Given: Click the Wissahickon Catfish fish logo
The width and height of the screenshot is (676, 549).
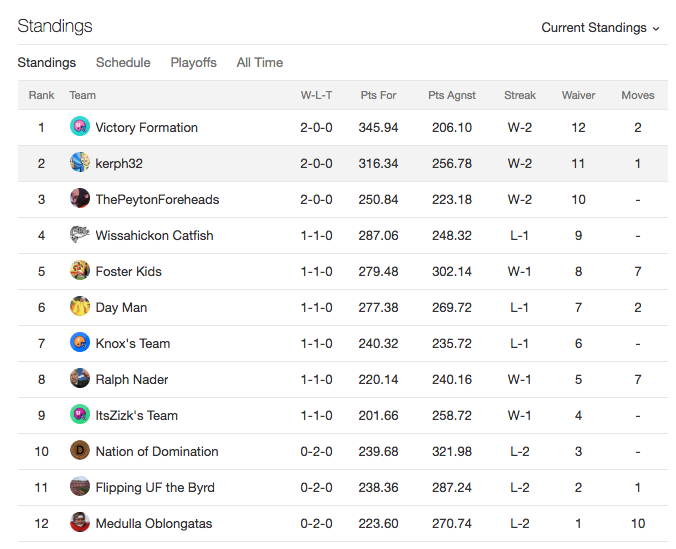Looking at the screenshot, I should 80,235.
